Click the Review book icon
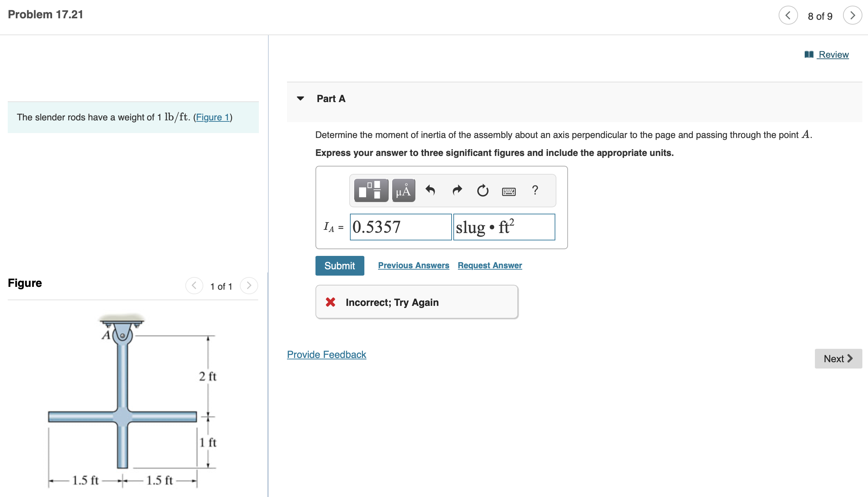Image resolution: width=868 pixels, height=497 pixels. 808,55
